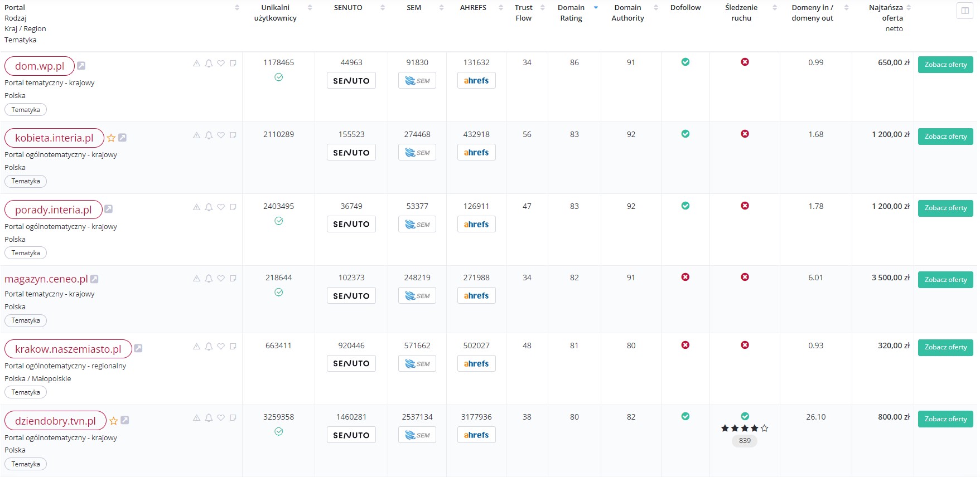Click star icon beside kobieta.interia.pl
980x477 pixels.
111,138
